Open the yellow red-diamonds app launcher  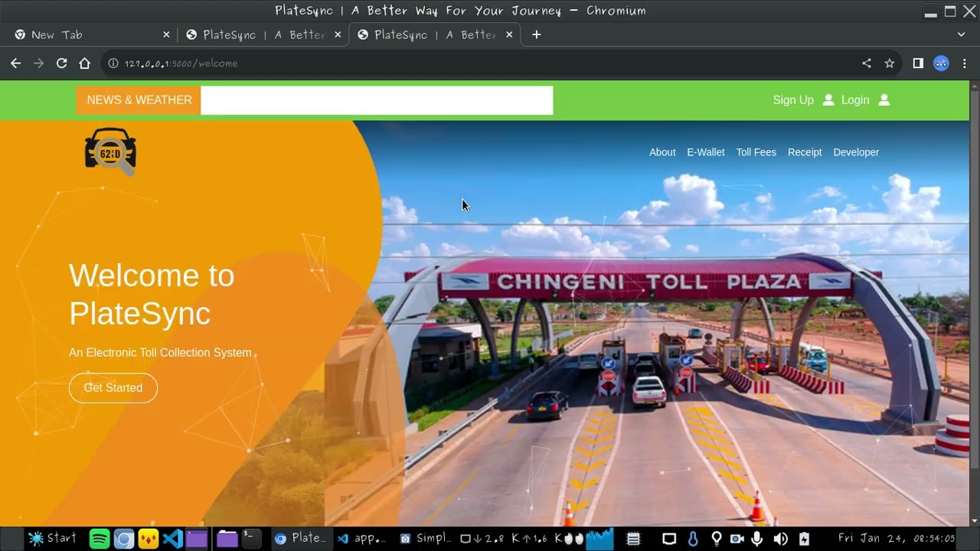coord(149,539)
